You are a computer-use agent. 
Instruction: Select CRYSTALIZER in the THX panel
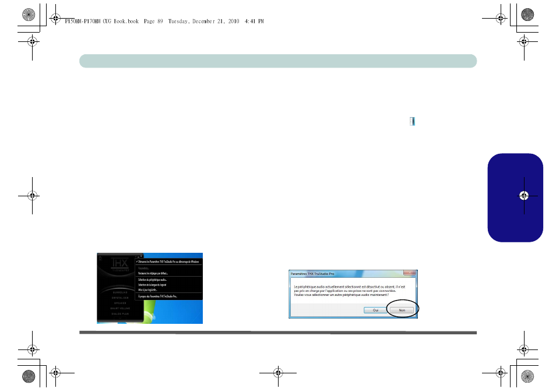120,298
